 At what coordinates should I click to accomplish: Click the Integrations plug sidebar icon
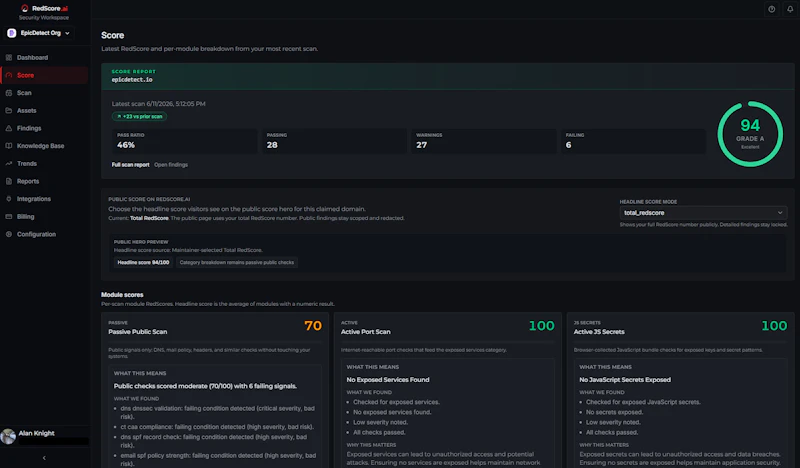point(9,199)
